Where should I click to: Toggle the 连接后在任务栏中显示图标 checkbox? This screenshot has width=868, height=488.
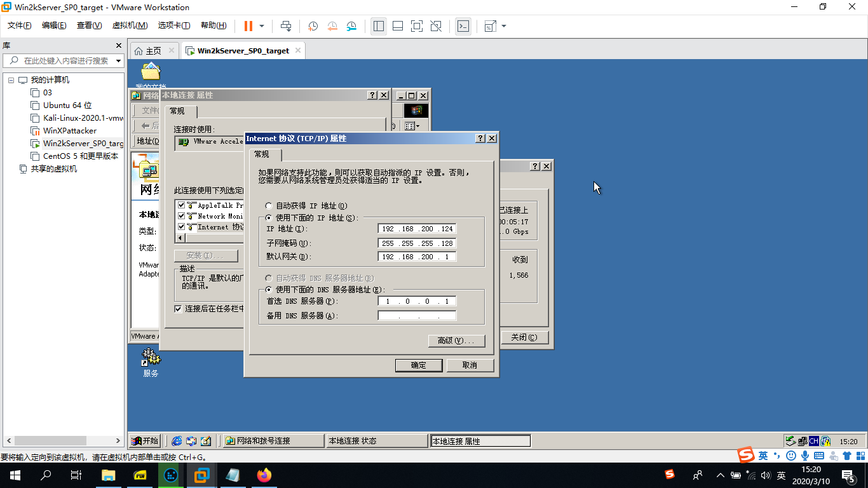[x=179, y=309]
